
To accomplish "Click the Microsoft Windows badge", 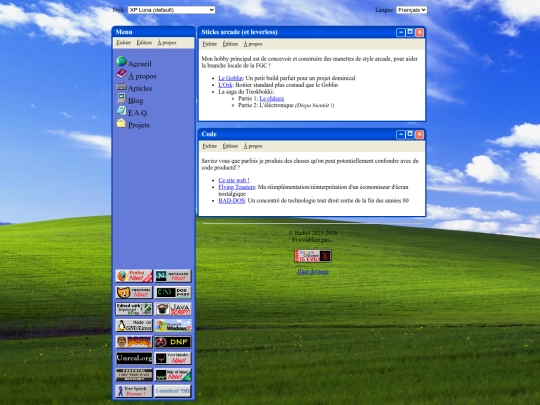I will [173, 325].
